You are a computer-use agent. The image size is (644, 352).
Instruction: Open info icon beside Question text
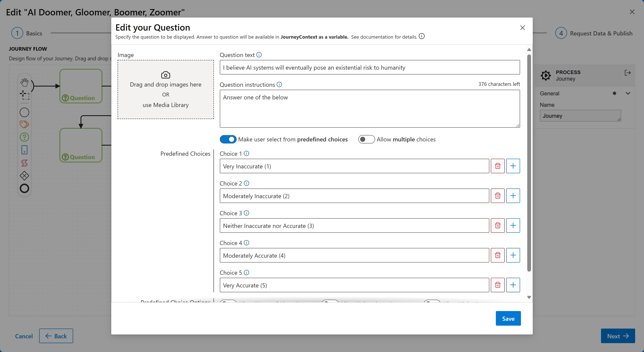[x=259, y=55]
